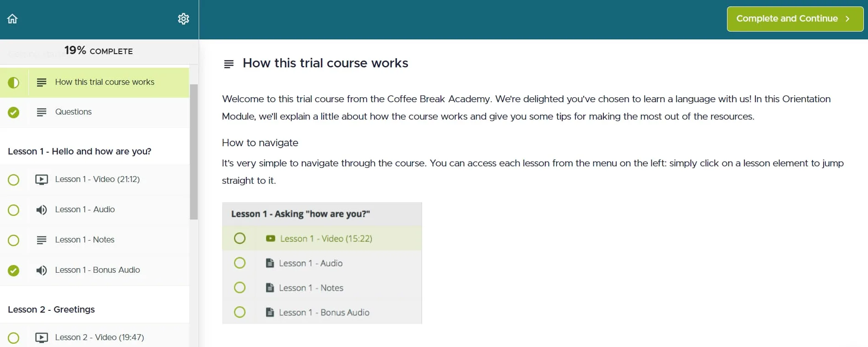Screen dimensions: 868x347
Task: Click the Lesson 2 Video play icon
Action: pyautogui.click(x=42, y=338)
